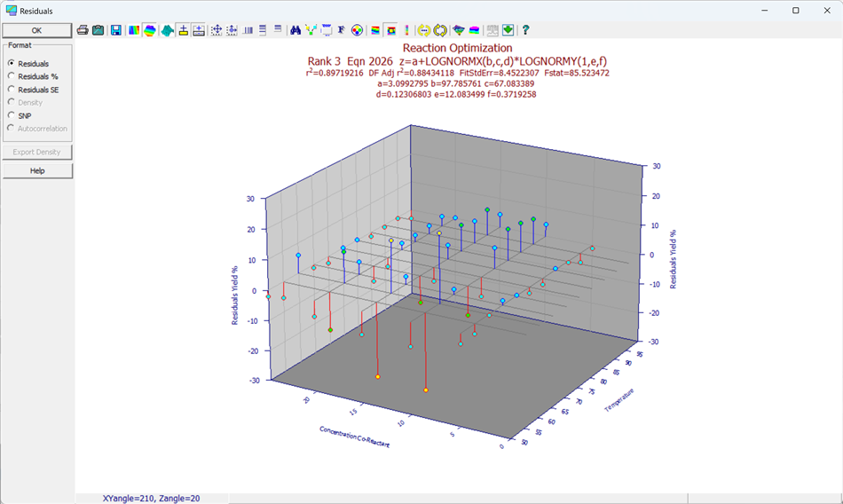Click the 'XYangle=210, Zangle=20' status text
Viewport: 843px width, 504px height.
click(x=151, y=499)
